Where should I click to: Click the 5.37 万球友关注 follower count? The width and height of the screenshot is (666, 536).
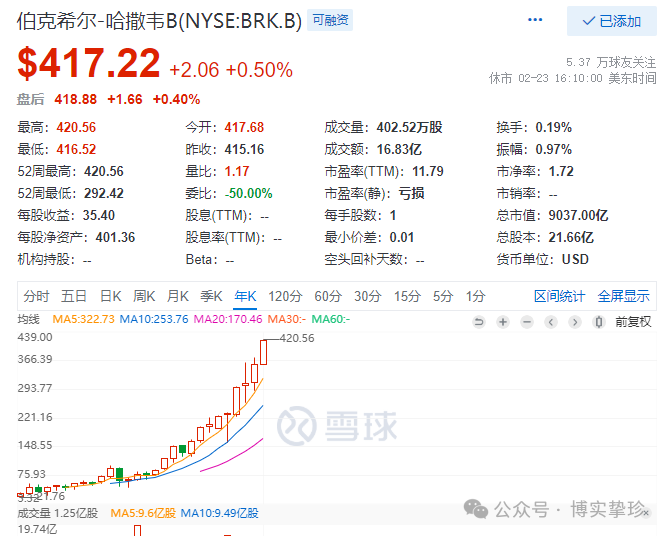611,62
